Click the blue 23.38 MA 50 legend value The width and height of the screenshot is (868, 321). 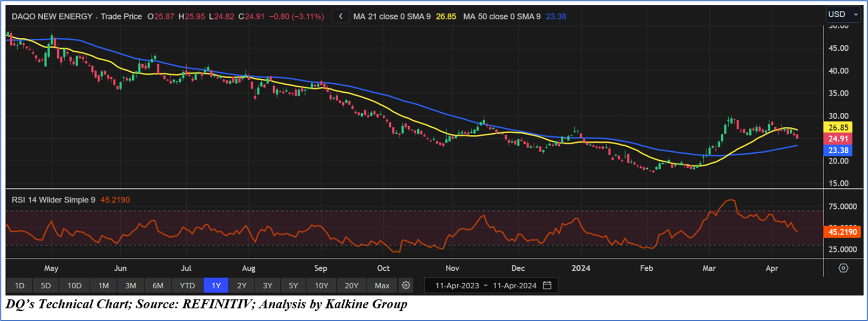[556, 16]
